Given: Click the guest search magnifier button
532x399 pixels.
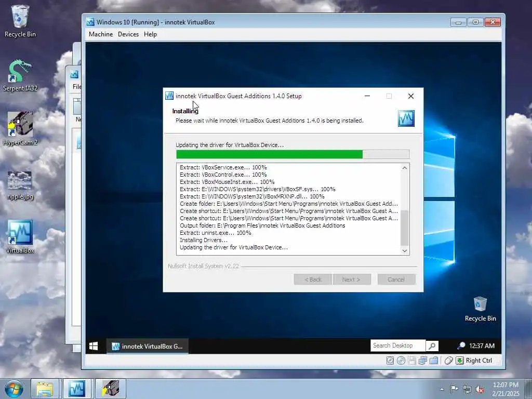Looking at the screenshot, I should [432, 345].
